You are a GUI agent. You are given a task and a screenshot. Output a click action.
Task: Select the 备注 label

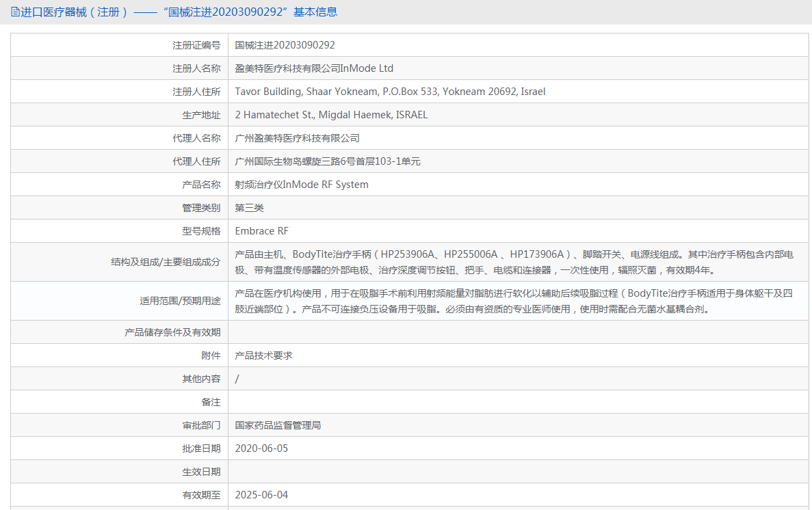[x=211, y=402]
